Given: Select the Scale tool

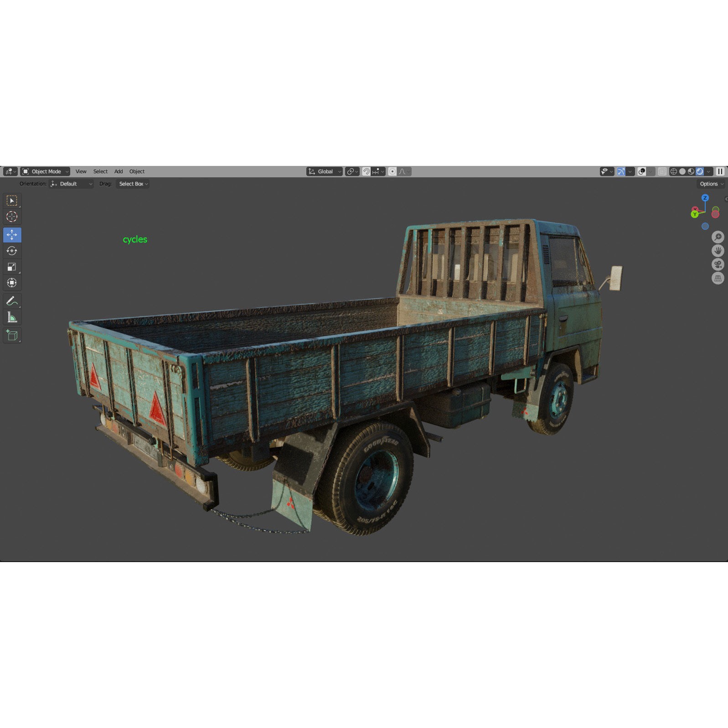Looking at the screenshot, I should (12, 267).
